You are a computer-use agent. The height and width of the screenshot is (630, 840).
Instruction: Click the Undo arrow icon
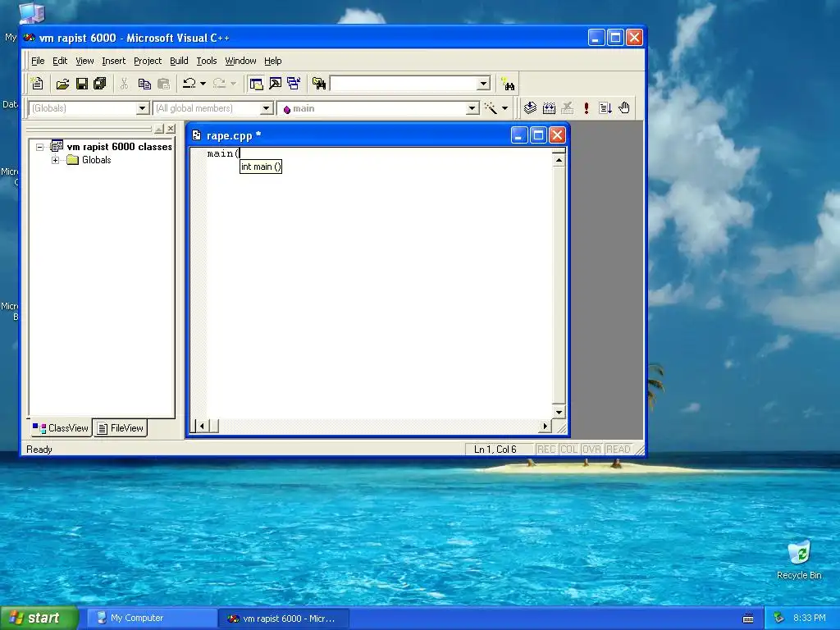tap(189, 84)
